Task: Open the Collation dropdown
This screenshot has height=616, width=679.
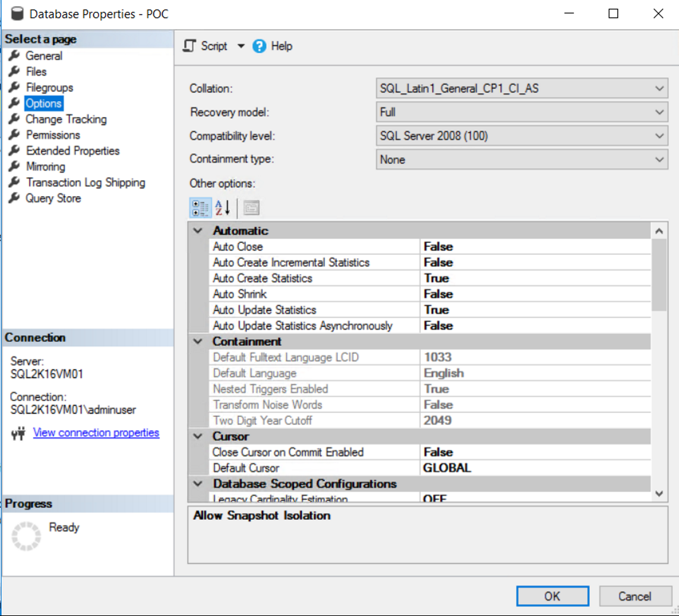Action: tap(522, 89)
